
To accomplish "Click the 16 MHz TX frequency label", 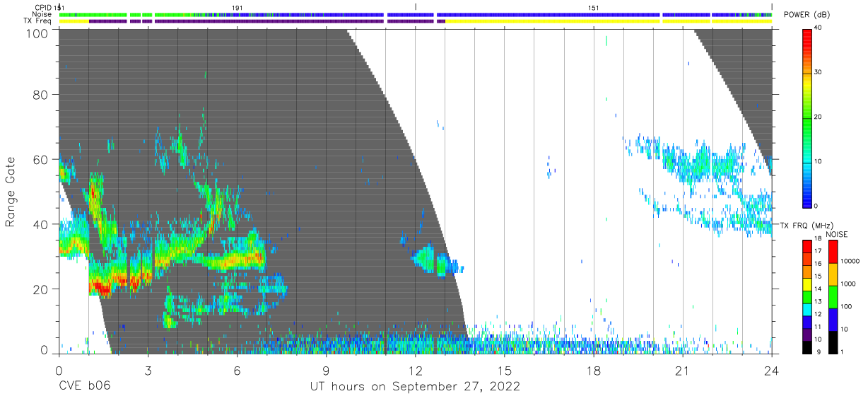I will tap(818, 264).
